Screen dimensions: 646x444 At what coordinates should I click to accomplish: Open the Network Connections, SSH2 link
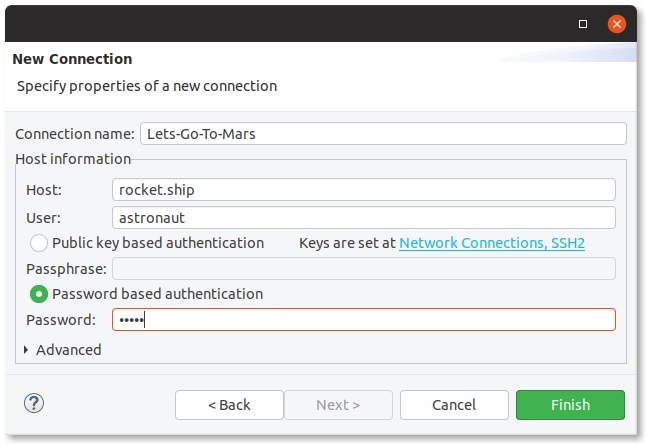[x=491, y=243]
